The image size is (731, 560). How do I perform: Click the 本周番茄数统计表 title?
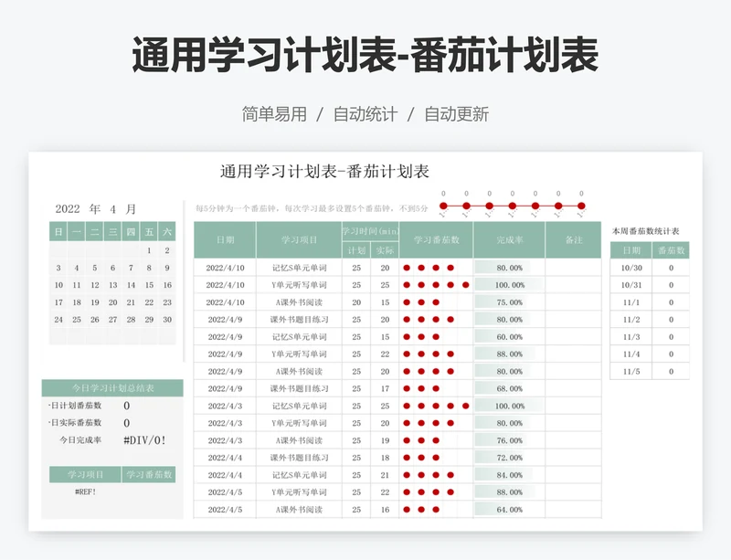click(x=645, y=231)
